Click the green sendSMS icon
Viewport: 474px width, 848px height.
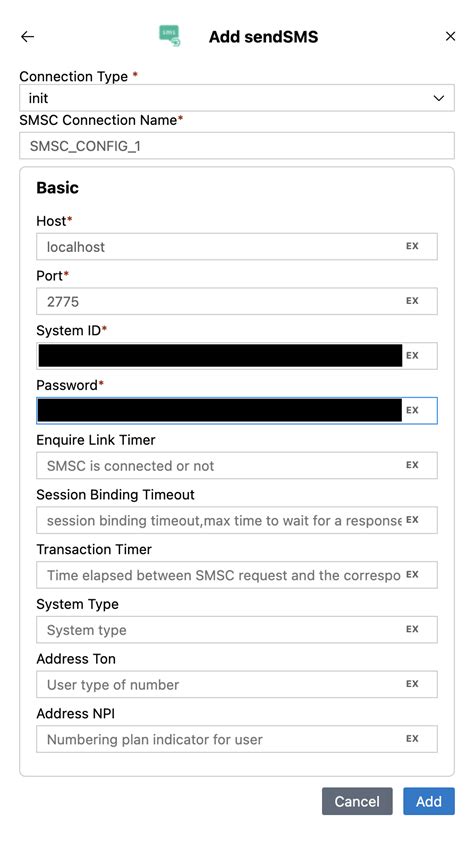point(170,36)
